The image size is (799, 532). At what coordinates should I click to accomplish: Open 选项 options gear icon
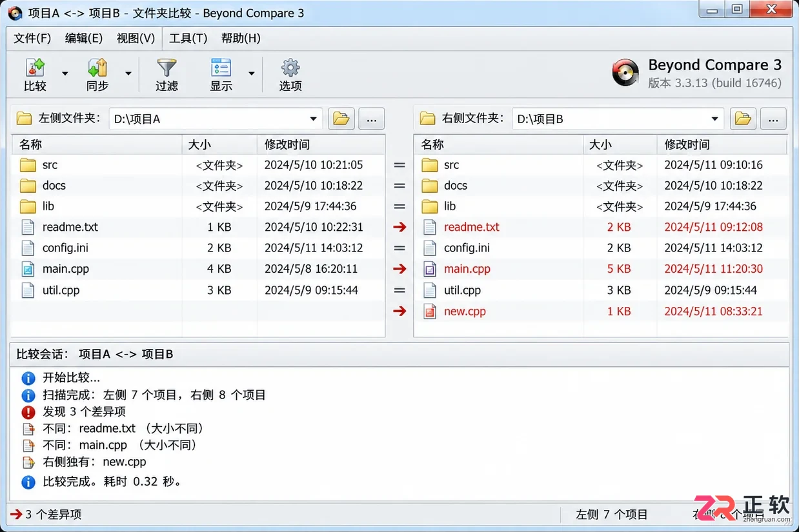coord(290,68)
